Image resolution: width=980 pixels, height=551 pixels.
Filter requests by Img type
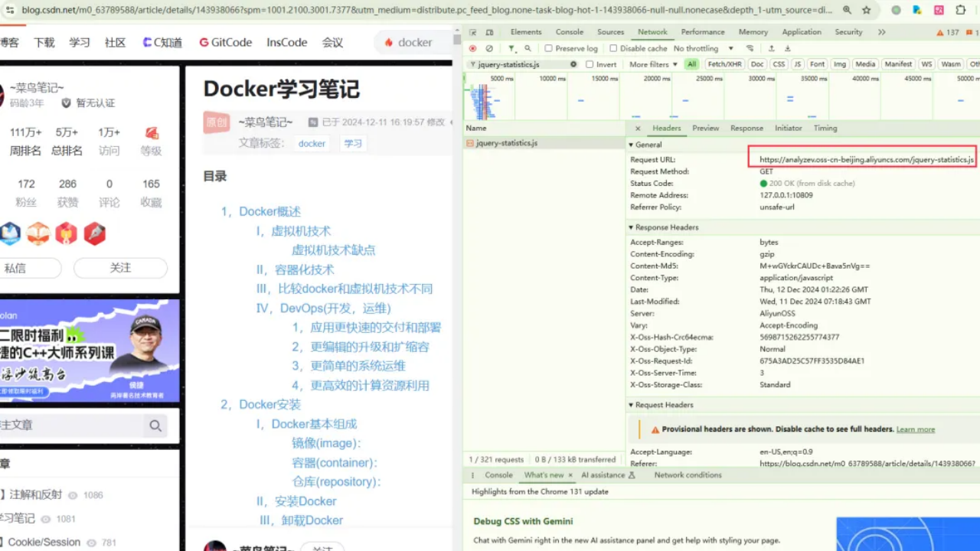click(x=840, y=64)
